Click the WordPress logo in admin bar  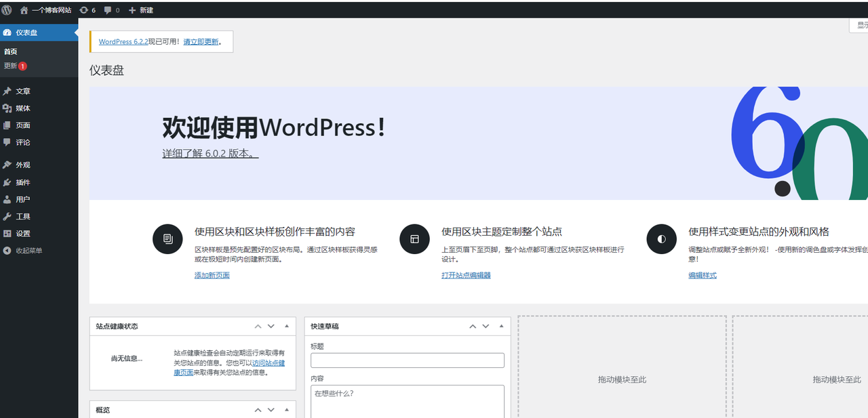[7, 10]
